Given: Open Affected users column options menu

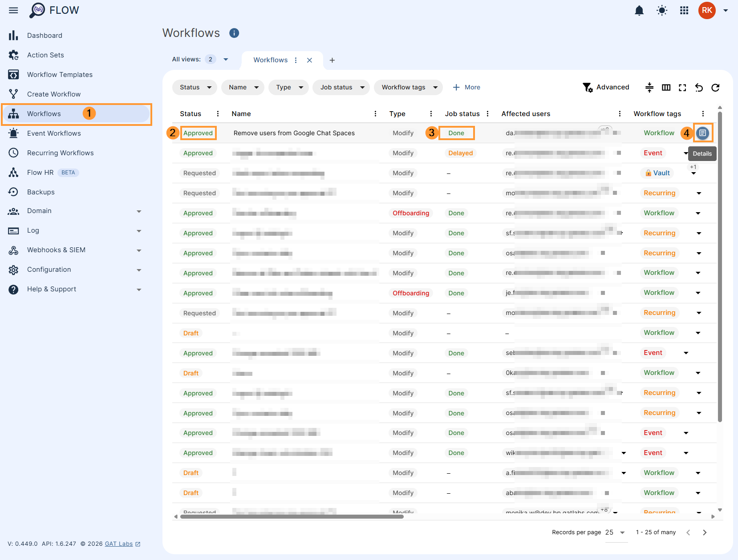Looking at the screenshot, I should pyautogui.click(x=619, y=114).
